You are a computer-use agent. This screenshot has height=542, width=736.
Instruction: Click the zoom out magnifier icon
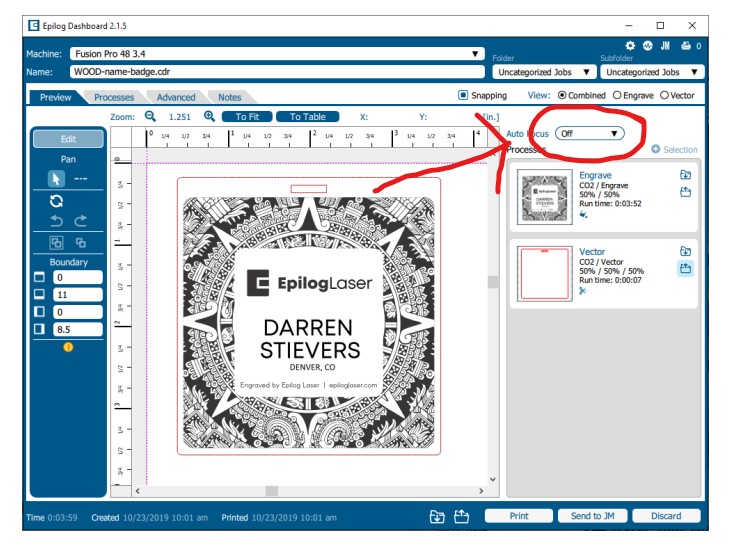click(151, 117)
